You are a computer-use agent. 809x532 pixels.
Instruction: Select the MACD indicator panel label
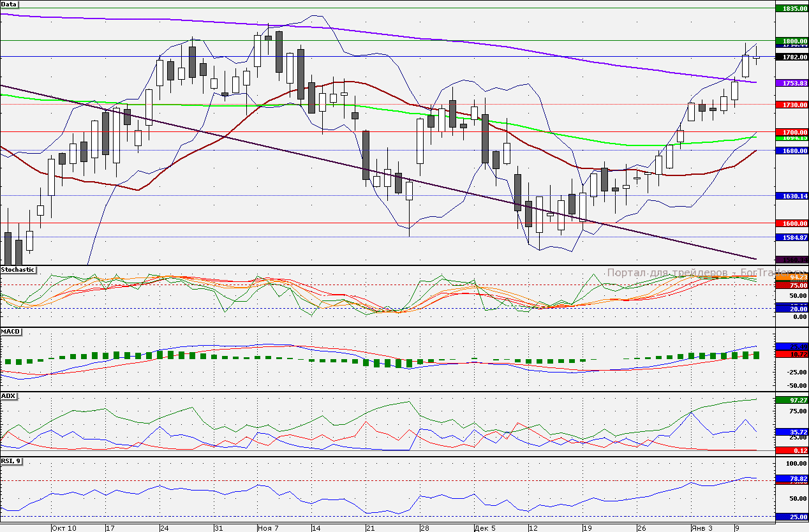pyautogui.click(x=10, y=332)
